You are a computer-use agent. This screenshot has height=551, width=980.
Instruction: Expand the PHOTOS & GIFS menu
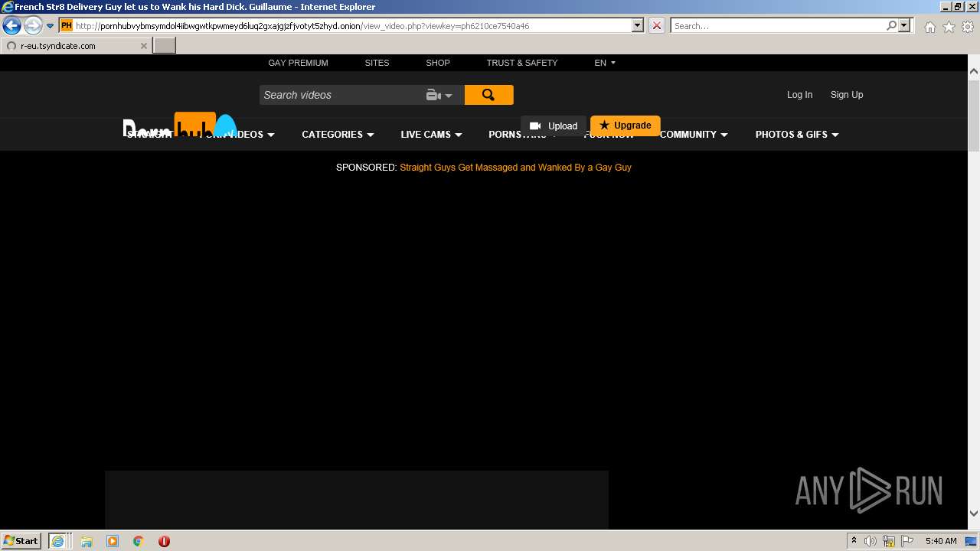[x=797, y=135]
